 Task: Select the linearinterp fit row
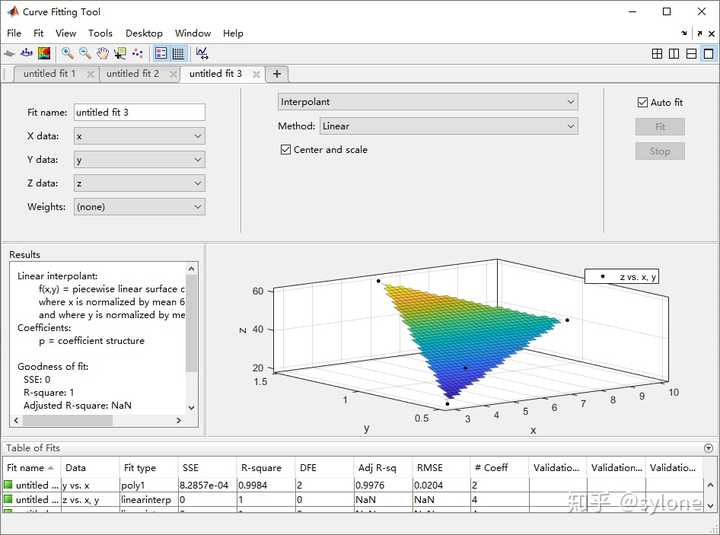[353, 500]
